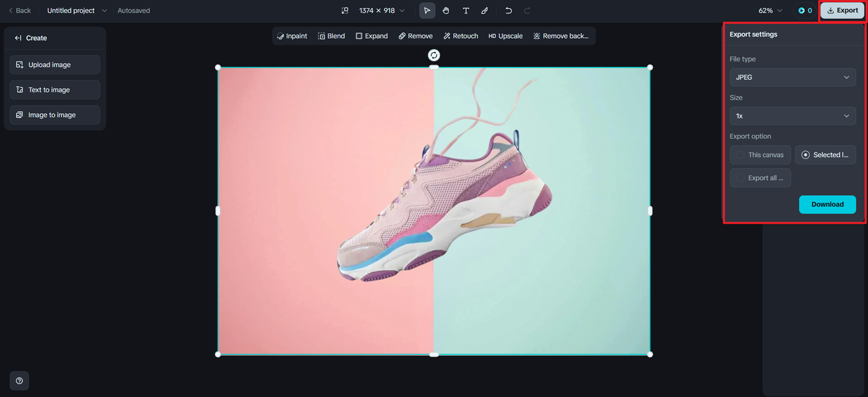Select the This canvas export option
The image size is (868, 397).
[760, 155]
